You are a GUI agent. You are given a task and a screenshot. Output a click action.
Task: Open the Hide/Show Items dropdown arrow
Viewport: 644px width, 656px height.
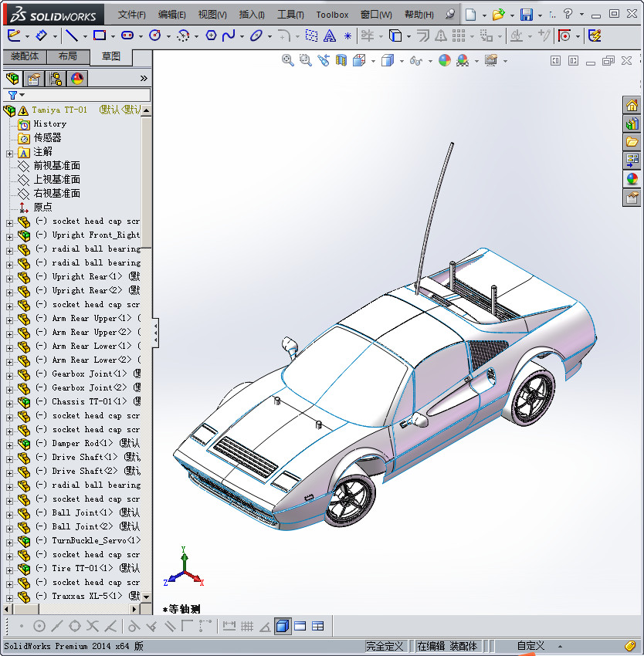[x=430, y=62]
